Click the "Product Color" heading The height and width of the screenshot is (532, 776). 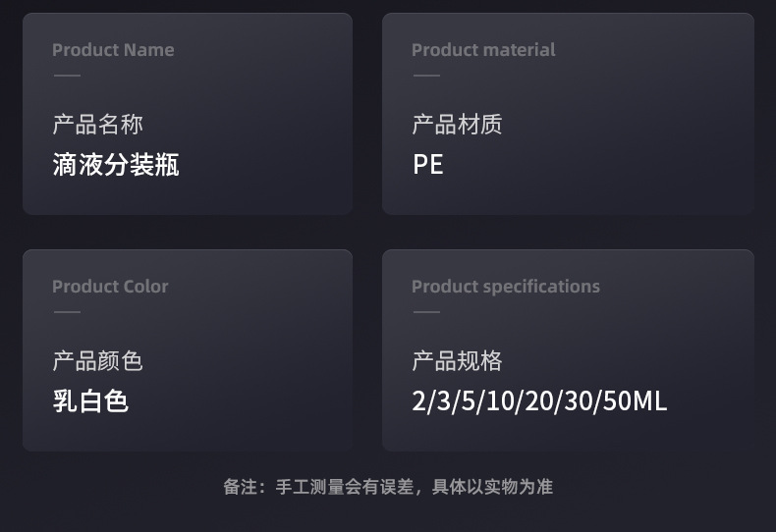[110, 287]
